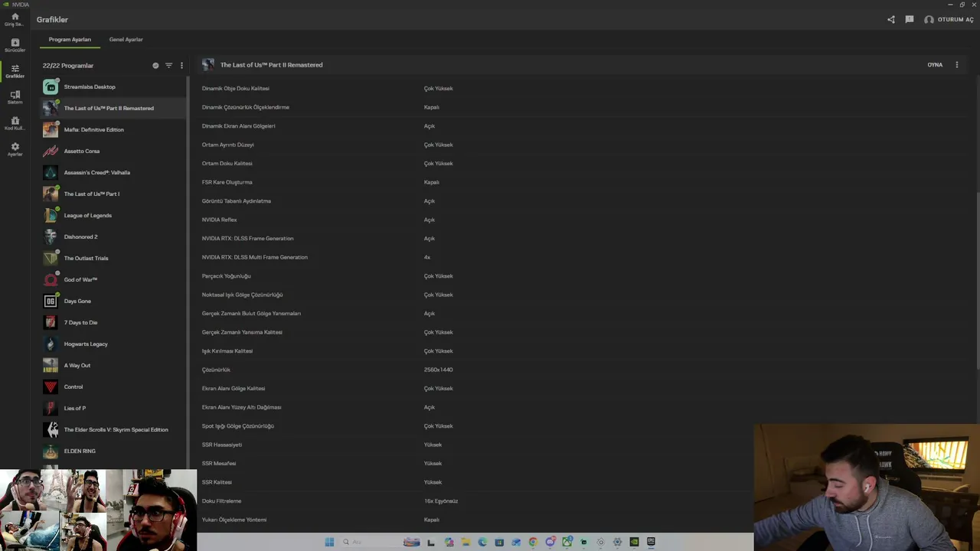Open Google Chrome from the taskbar
Image resolution: width=980 pixels, height=551 pixels.
(x=533, y=542)
